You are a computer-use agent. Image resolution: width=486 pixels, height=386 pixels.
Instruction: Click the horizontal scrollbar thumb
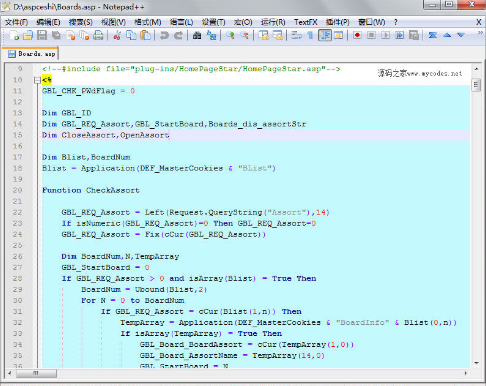[36, 373]
